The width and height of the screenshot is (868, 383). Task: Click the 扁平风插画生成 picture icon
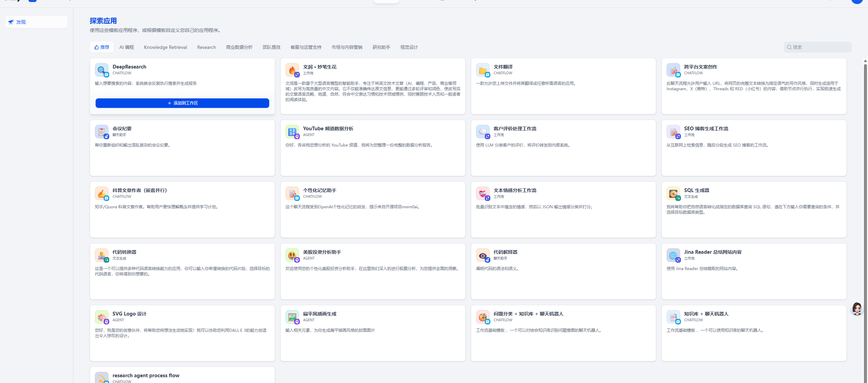click(292, 317)
